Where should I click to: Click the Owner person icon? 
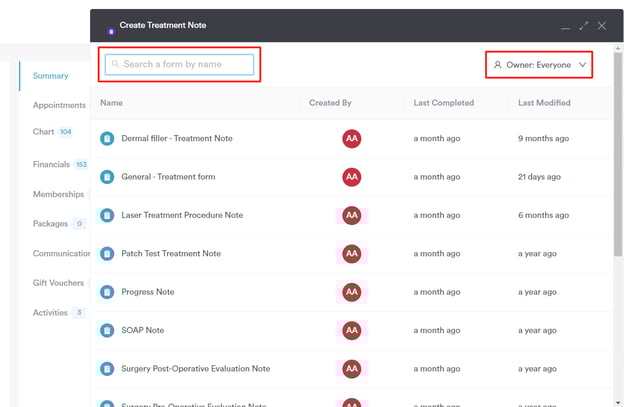tap(497, 64)
